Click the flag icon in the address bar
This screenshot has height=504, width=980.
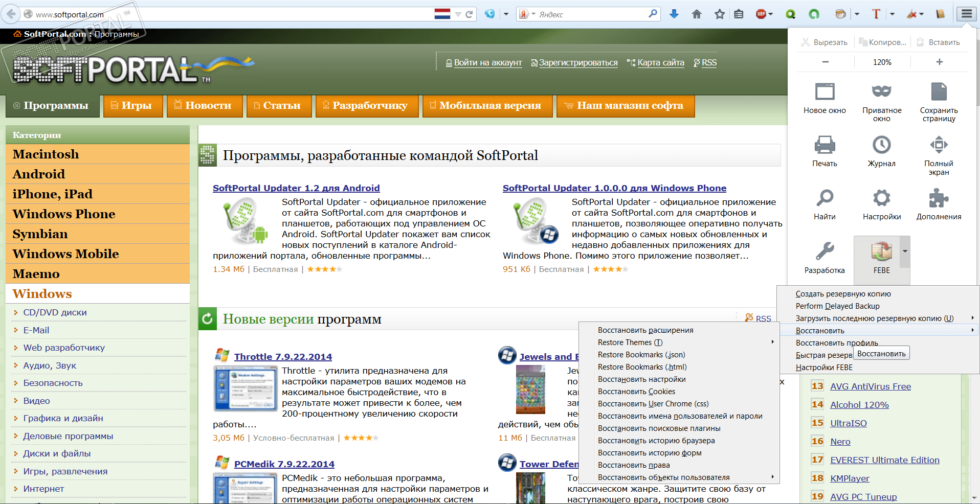442,14
